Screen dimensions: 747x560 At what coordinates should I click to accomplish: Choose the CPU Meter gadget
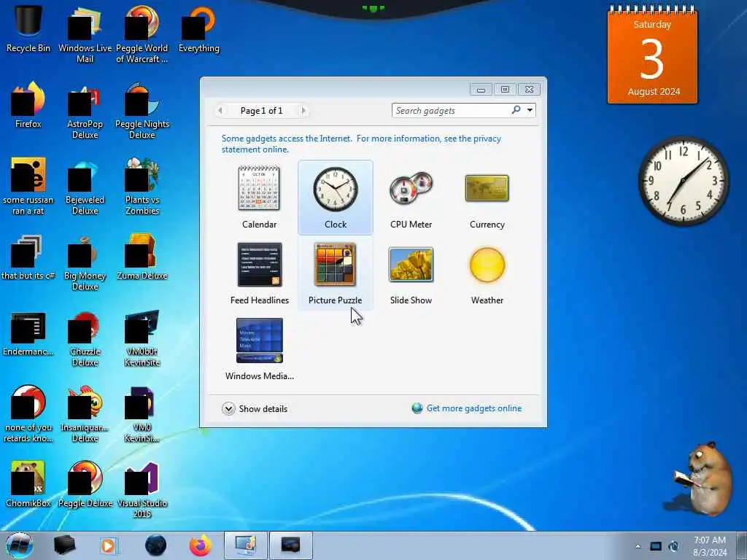click(411, 197)
